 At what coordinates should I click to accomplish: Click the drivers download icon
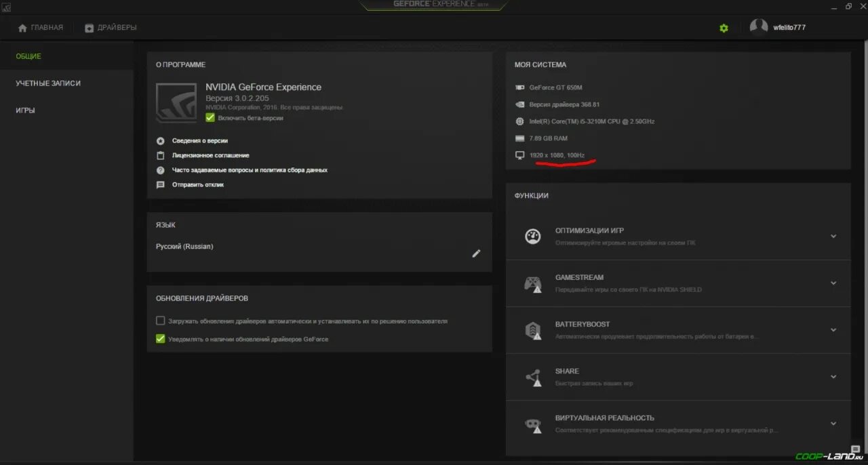[x=90, y=28]
